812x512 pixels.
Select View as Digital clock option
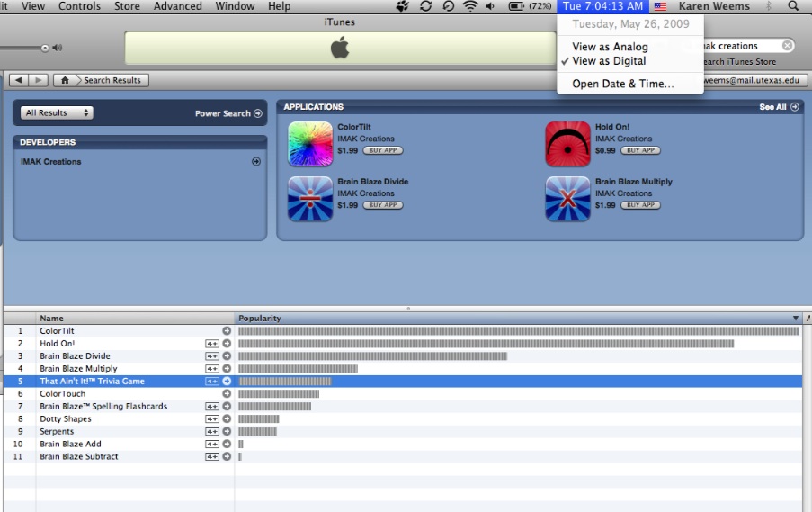(630, 61)
